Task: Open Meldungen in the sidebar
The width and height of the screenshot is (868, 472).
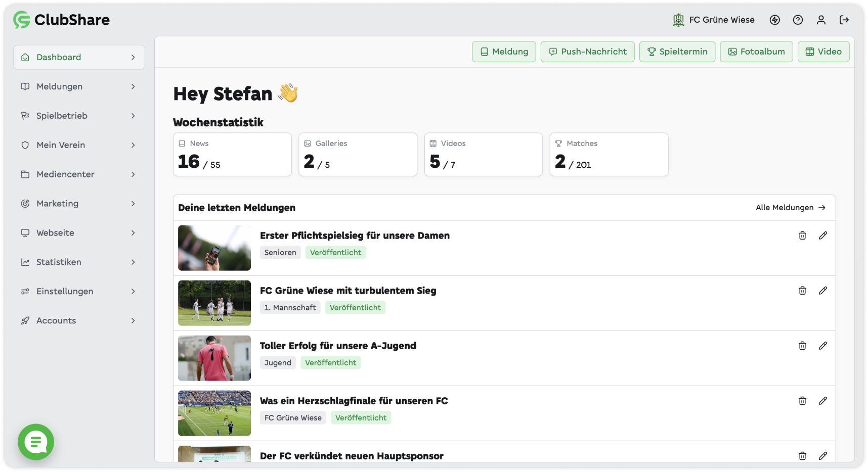Action: coord(79,86)
